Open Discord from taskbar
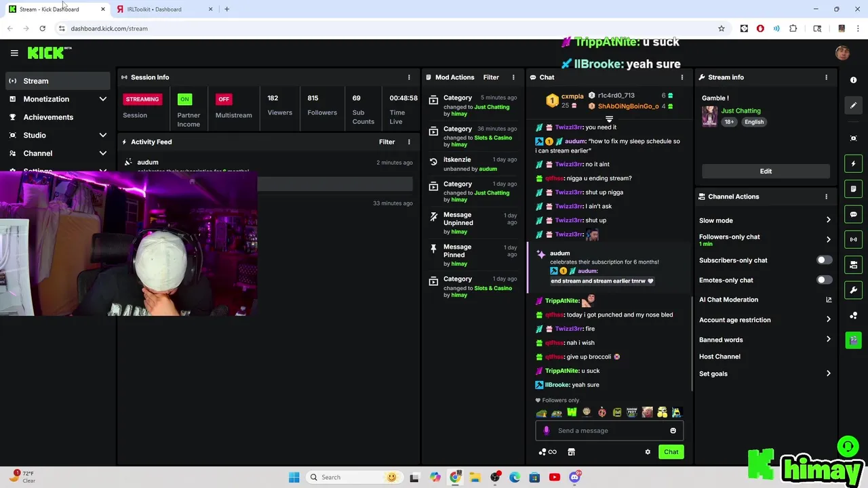This screenshot has width=868, height=488. [574, 477]
